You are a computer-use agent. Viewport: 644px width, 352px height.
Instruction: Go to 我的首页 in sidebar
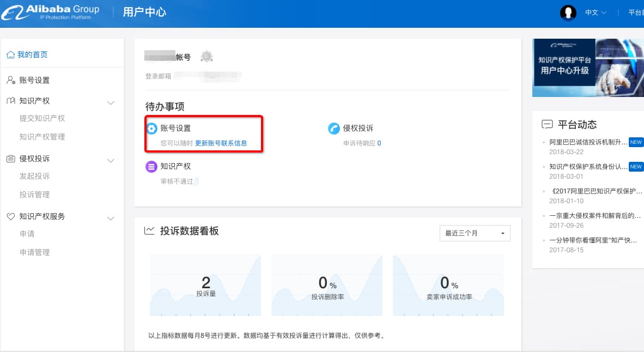(32, 54)
